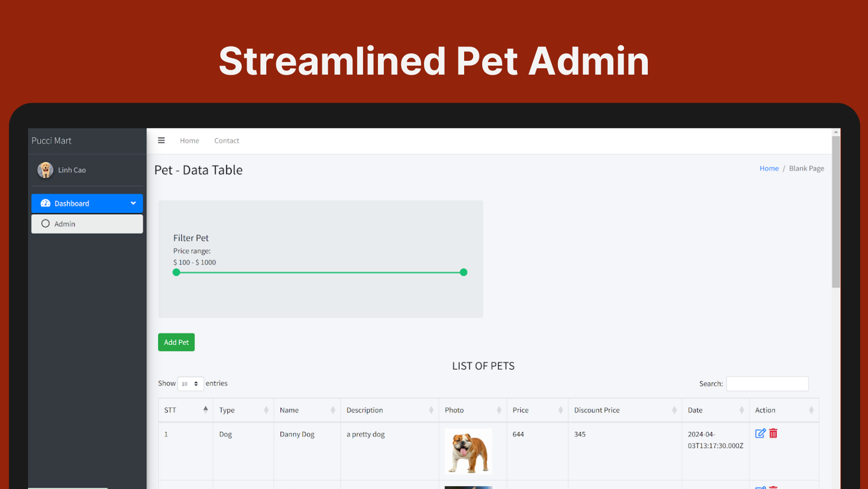Click the green Add Pet button
Viewport: 868px width, 489px height.
tap(176, 342)
